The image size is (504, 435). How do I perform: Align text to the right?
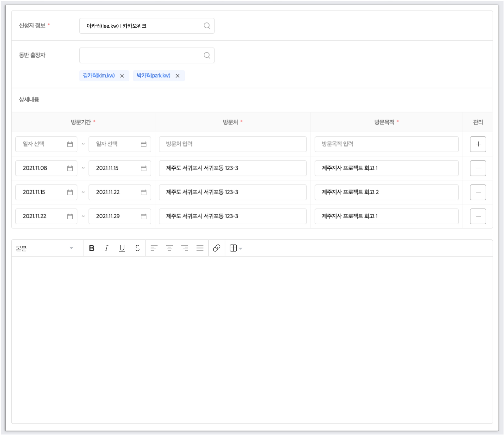[x=185, y=248]
